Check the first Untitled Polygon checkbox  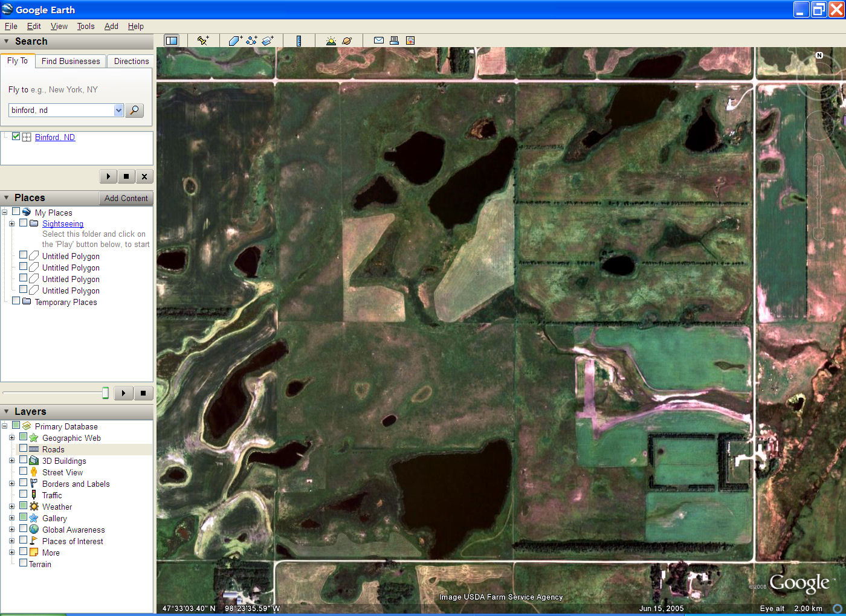click(23, 255)
